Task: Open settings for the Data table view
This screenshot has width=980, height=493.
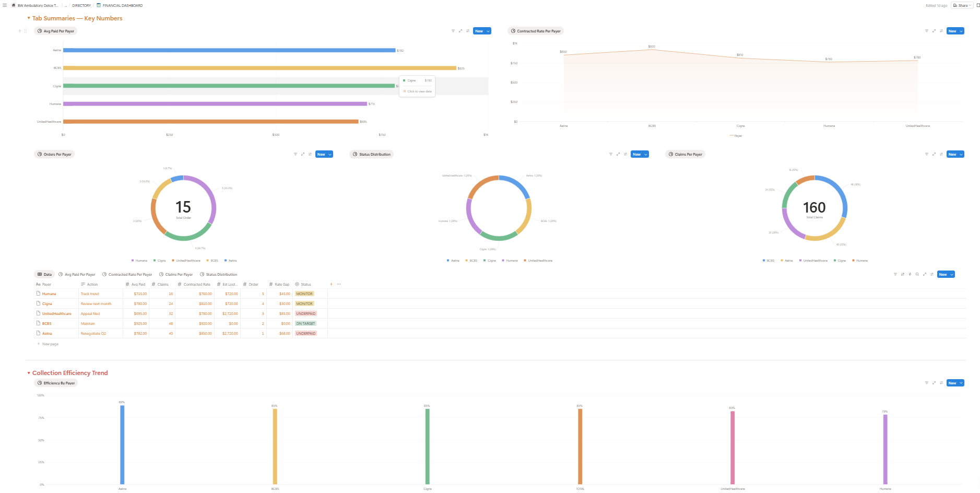Action: (932, 274)
